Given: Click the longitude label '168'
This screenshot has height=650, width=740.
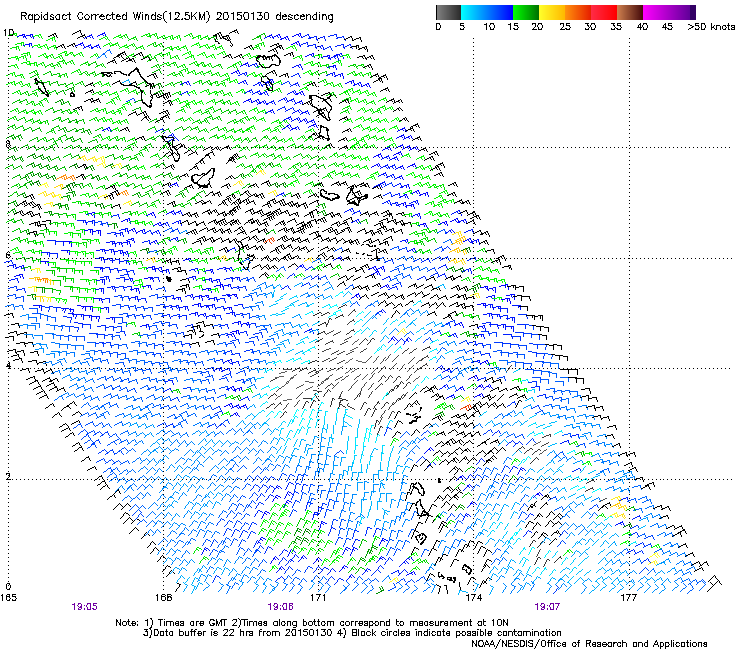Looking at the screenshot, I should 163,598.
